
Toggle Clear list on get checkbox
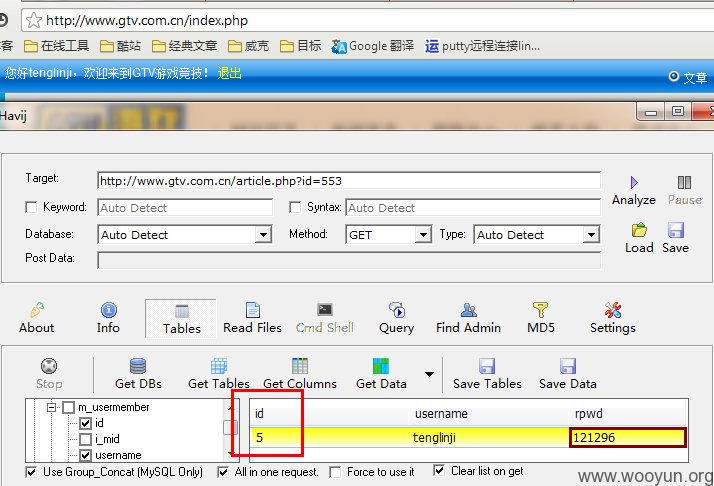[x=439, y=470]
